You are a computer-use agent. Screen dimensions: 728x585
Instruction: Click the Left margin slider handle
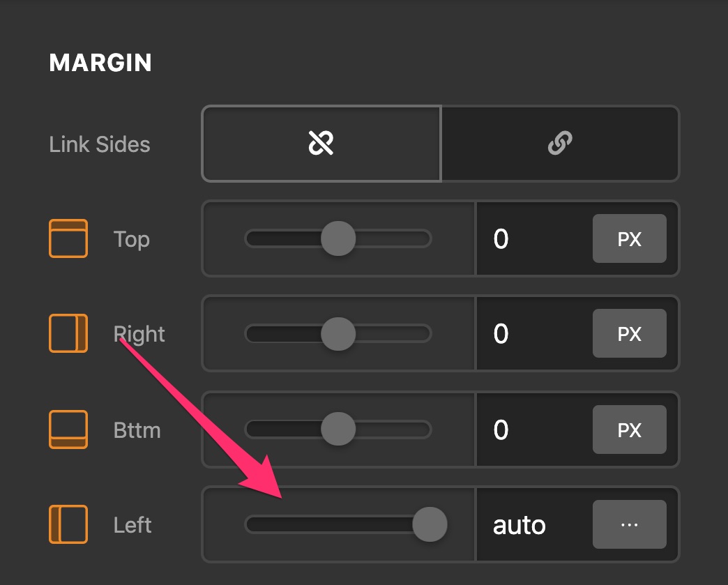(430, 524)
